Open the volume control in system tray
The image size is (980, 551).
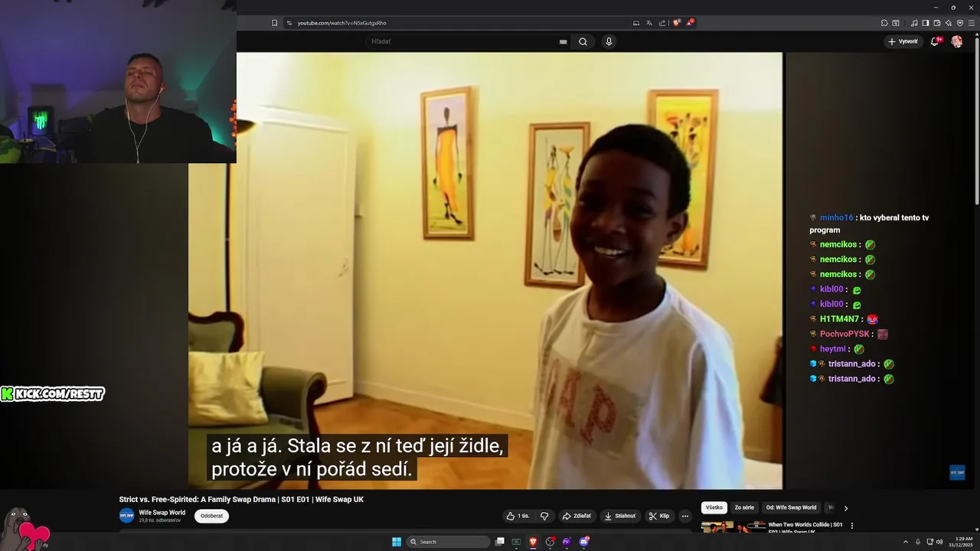tap(939, 542)
